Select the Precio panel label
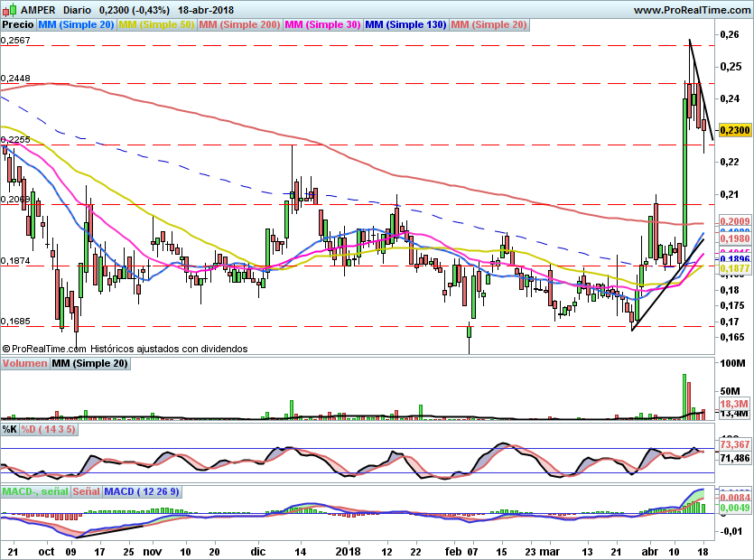Viewport: 754px width, 560px height. tap(18, 24)
